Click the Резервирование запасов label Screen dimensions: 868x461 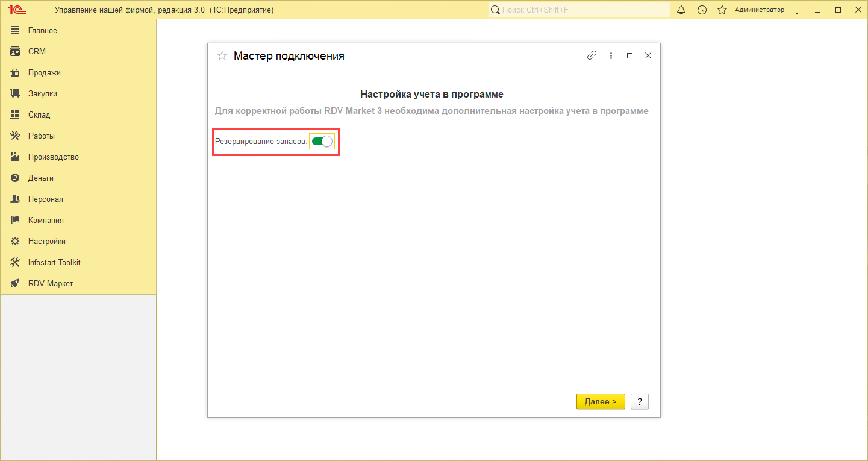click(261, 141)
